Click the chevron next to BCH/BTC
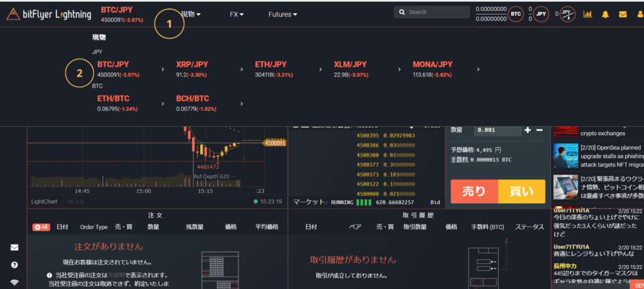Image resolution: width=644 pixels, height=289 pixels. coord(241,104)
